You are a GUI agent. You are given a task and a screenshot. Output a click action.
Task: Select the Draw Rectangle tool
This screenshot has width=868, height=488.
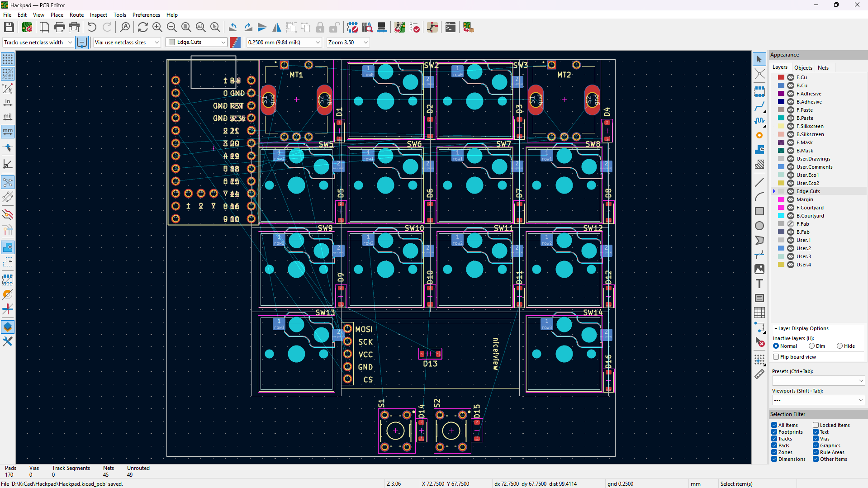pyautogui.click(x=759, y=211)
